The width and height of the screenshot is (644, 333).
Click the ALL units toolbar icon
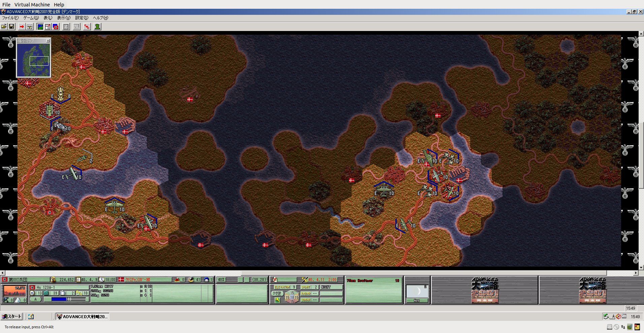[77, 27]
